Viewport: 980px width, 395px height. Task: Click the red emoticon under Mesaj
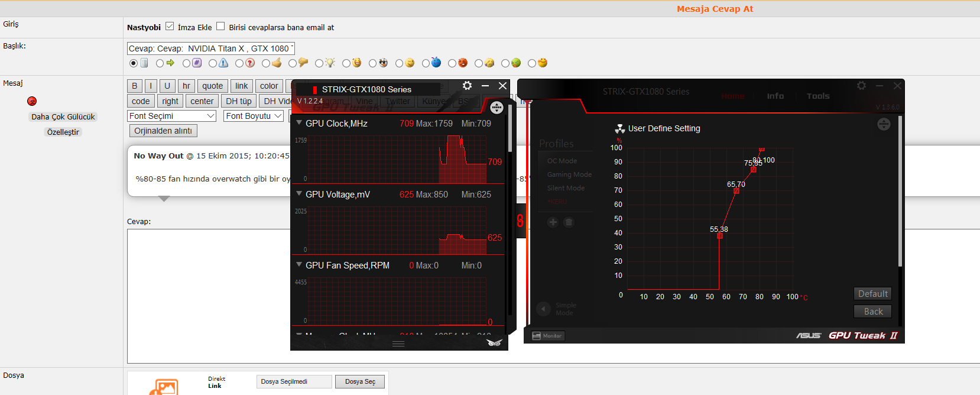32,101
